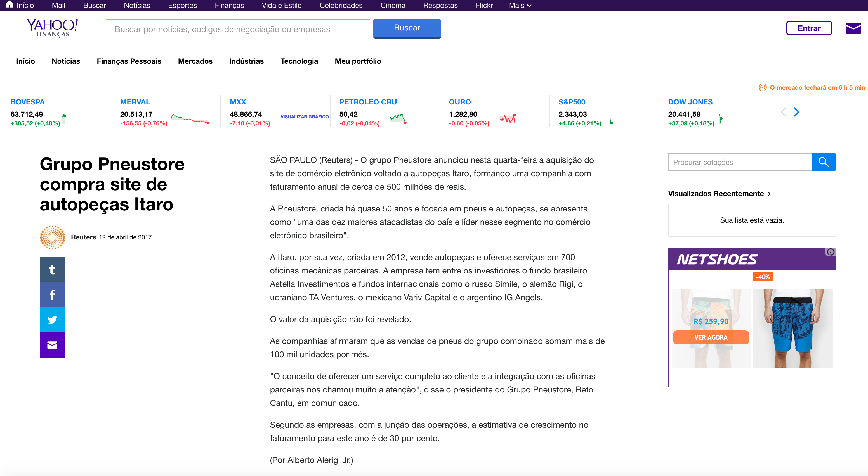Screen dimensions: 868x476
Task: Expand Visualizados Recentemente list
Action: click(720, 194)
